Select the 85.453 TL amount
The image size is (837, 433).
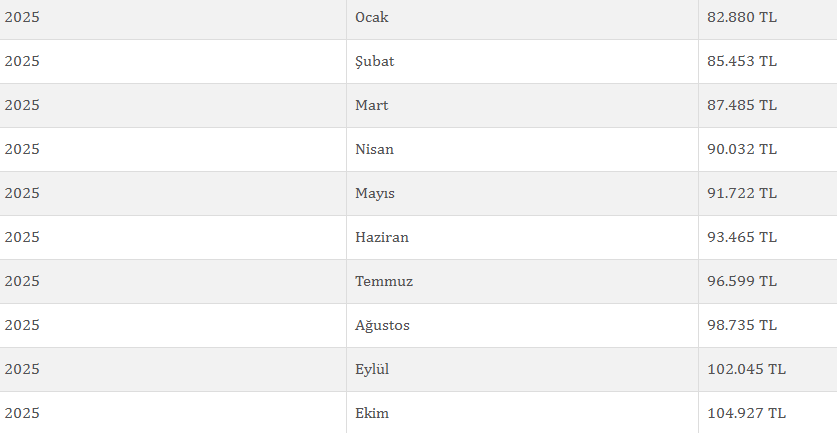pyautogui.click(x=742, y=61)
